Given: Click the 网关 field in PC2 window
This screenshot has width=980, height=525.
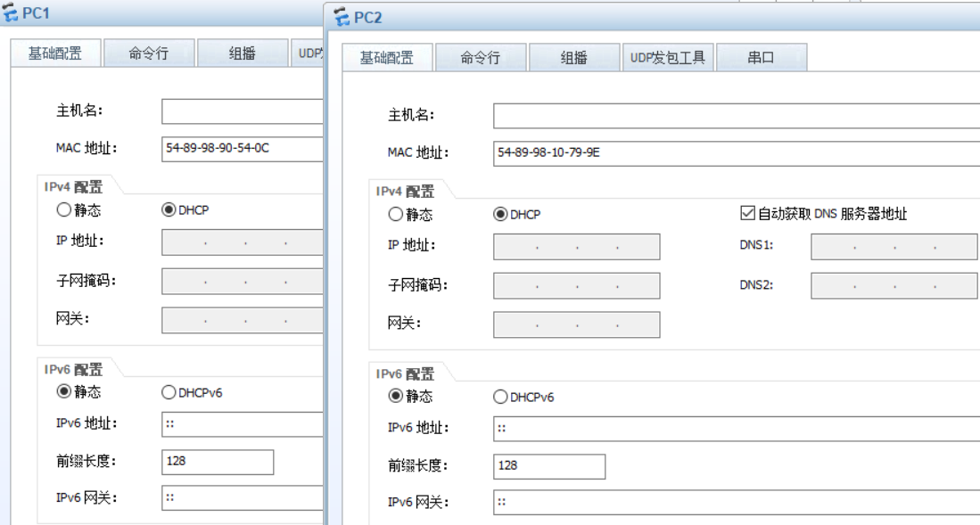Looking at the screenshot, I should 576,324.
